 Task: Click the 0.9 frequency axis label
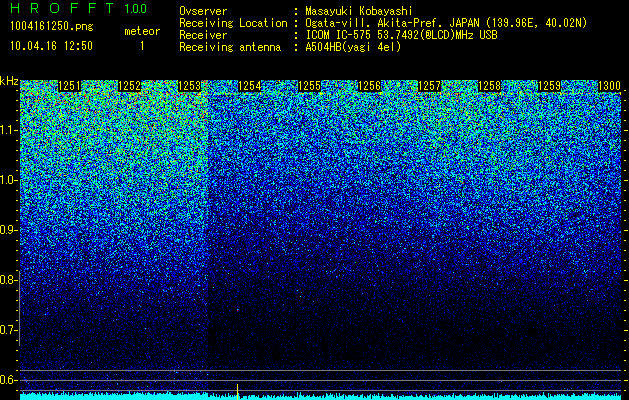click(x=7, y=230)
